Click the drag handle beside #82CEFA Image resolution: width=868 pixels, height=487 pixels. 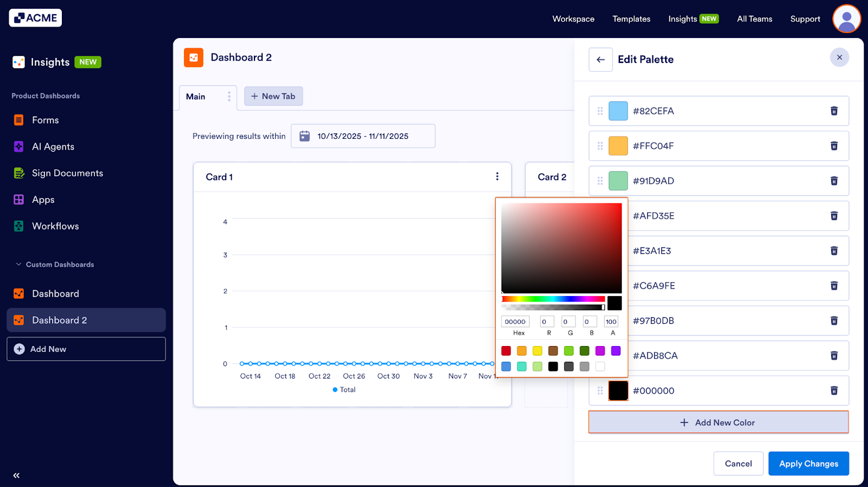coord(600,111)
